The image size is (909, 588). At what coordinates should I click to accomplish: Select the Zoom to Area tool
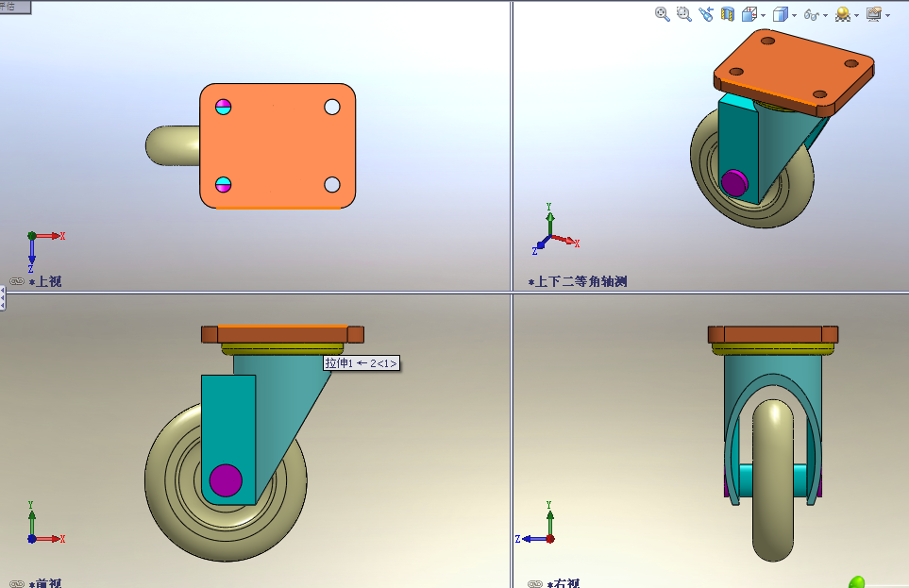[x=684, y=14]
